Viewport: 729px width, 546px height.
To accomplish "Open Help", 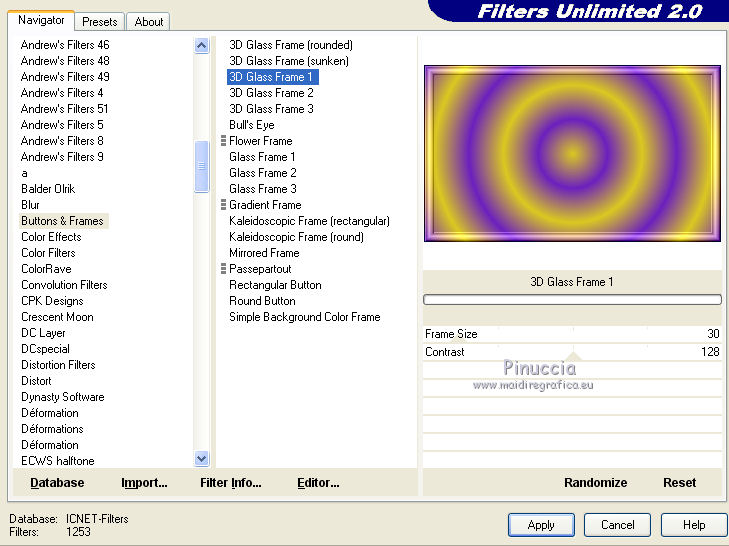I will 694,525.
